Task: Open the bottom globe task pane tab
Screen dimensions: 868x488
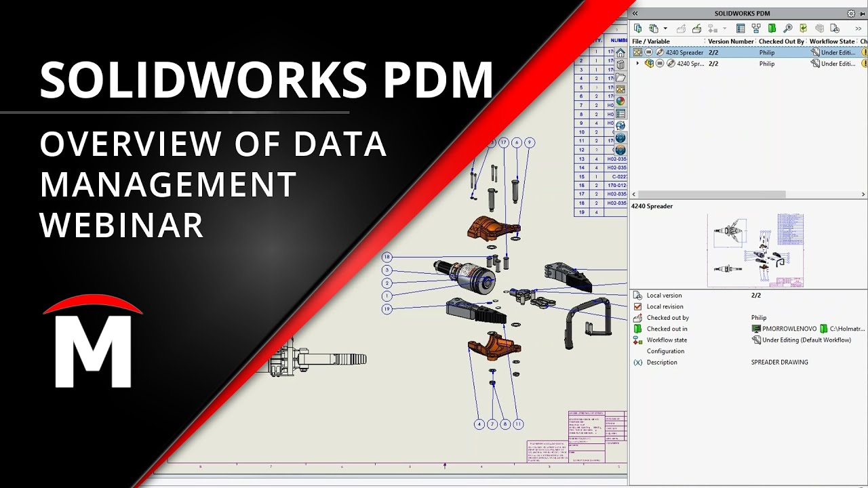Action: [x=620, y=150]
